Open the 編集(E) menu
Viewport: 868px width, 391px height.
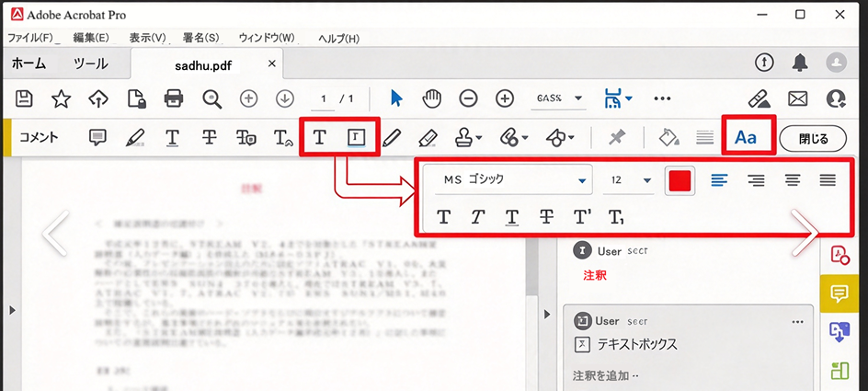[91, 39]
